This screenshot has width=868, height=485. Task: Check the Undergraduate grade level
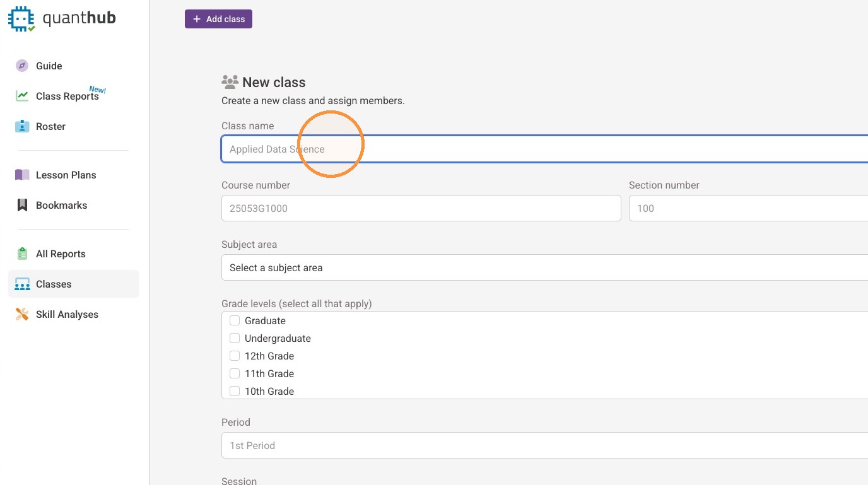(235, 338)
